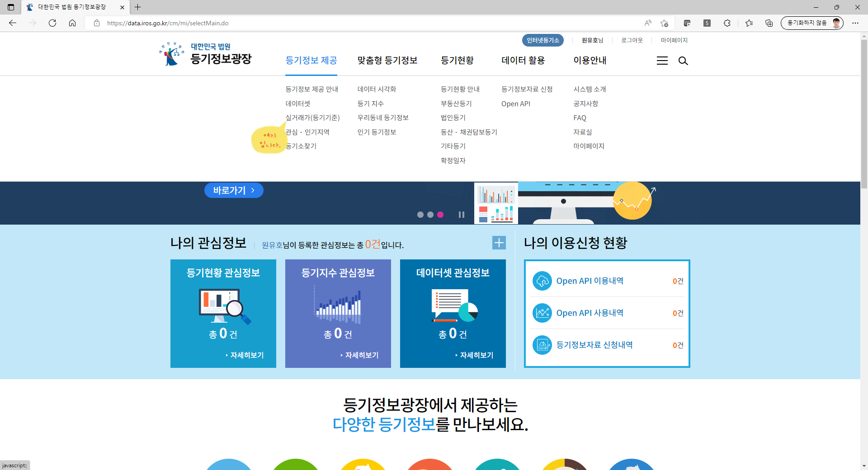The height and width of the screenshot is (470, 868).
Task: Open the FAQ submenu item
Action: (x=580, y=117)
